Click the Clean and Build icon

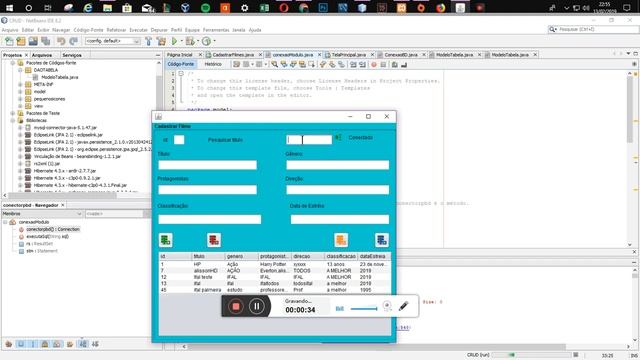tap(161, 41)
